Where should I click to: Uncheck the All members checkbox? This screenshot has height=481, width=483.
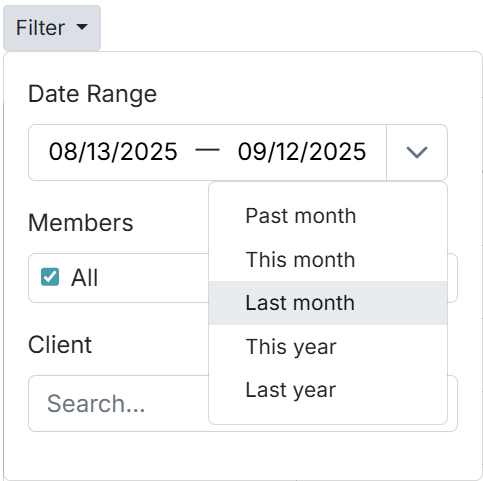pyautogui.click(x=50, y=277)
